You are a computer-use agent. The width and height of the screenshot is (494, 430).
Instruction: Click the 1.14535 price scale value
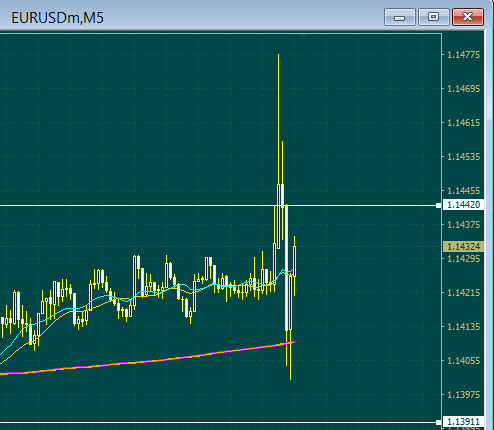(464, 157)
